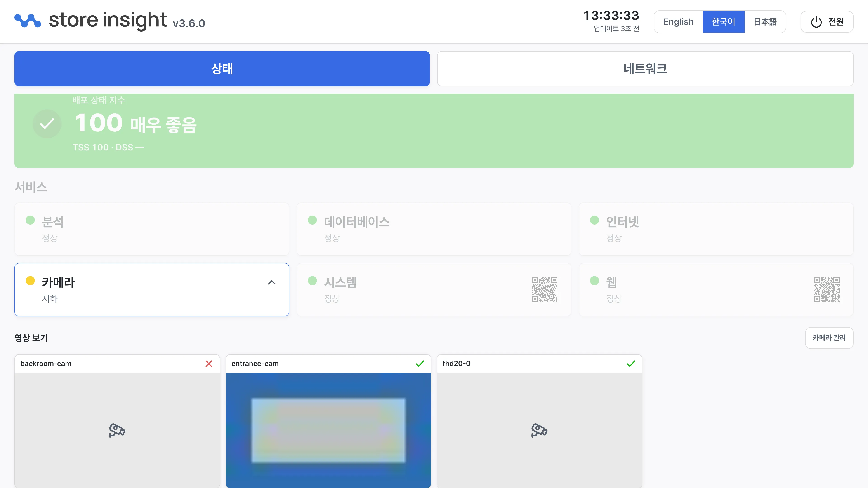Open the 시스템 card QR code

click(545, 290)
